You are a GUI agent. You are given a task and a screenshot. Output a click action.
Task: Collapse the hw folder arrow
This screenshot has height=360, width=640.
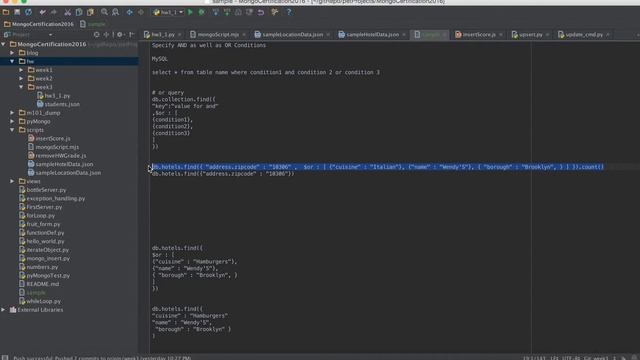[x=12, y=61]
